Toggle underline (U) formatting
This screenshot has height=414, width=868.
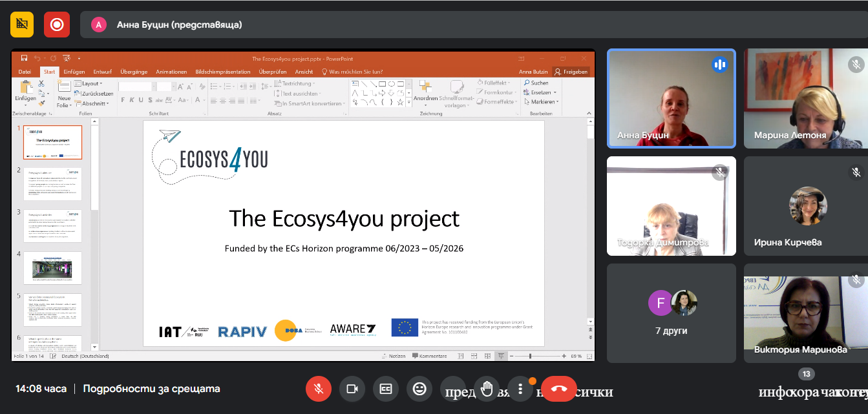[141, 100]
